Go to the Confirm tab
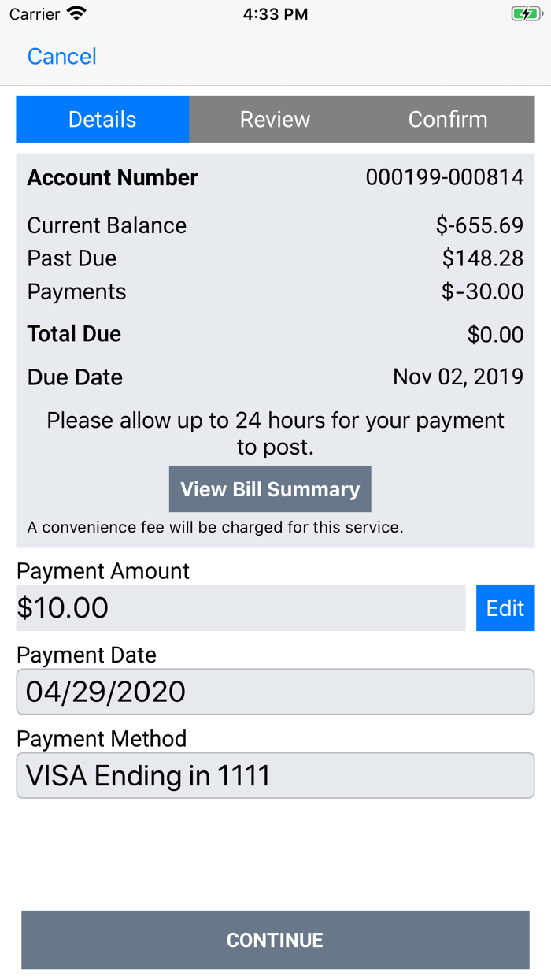The height and width of the screenshot is (980, 551). (x=447, y=120)
